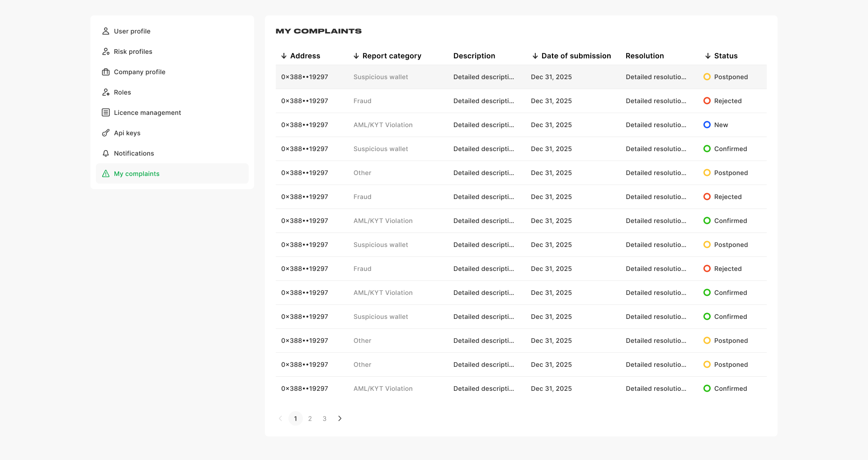The height and width of the screenshot is (460, 868).
Task: Click the My complaints warning triangle icon
Action: 106,174
